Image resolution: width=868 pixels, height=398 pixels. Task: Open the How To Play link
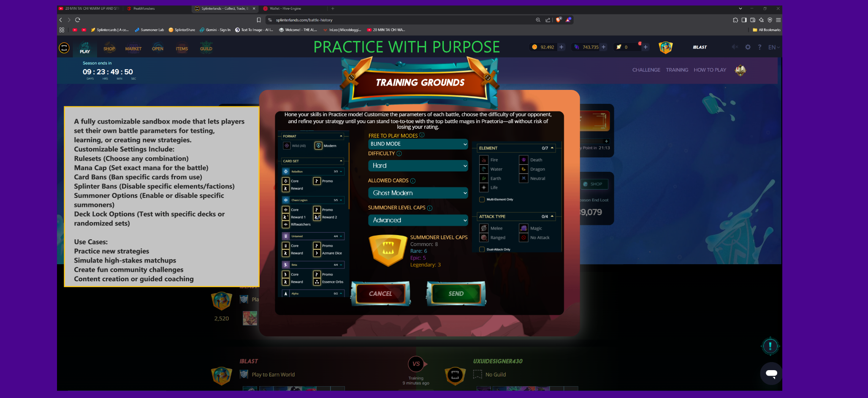tap(710, 70)
